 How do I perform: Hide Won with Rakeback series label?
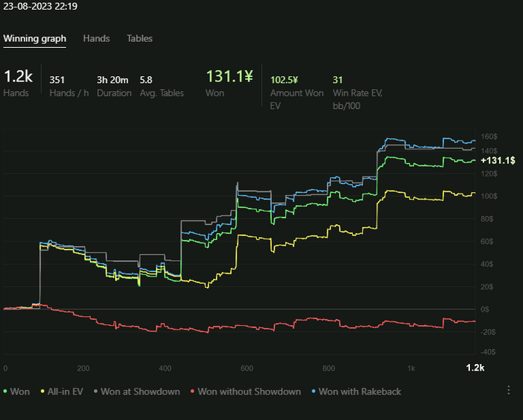pyautogui.click(x=359, y=392)
